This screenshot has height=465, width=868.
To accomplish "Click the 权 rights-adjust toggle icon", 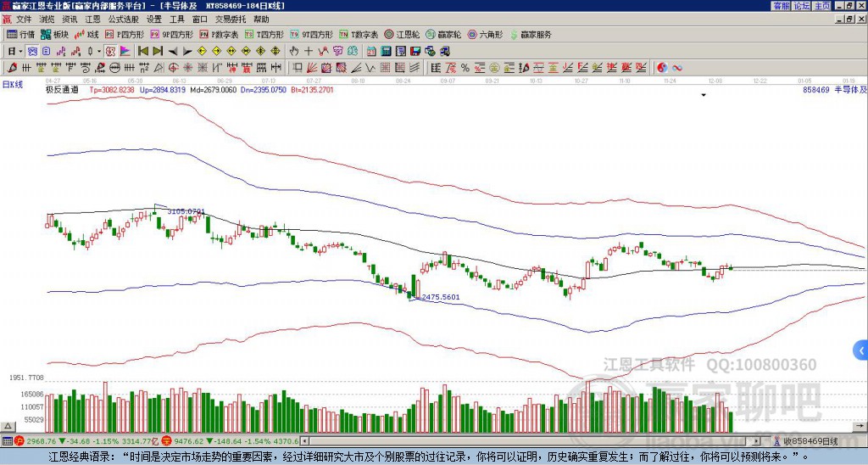I will (x=110, y=52).
